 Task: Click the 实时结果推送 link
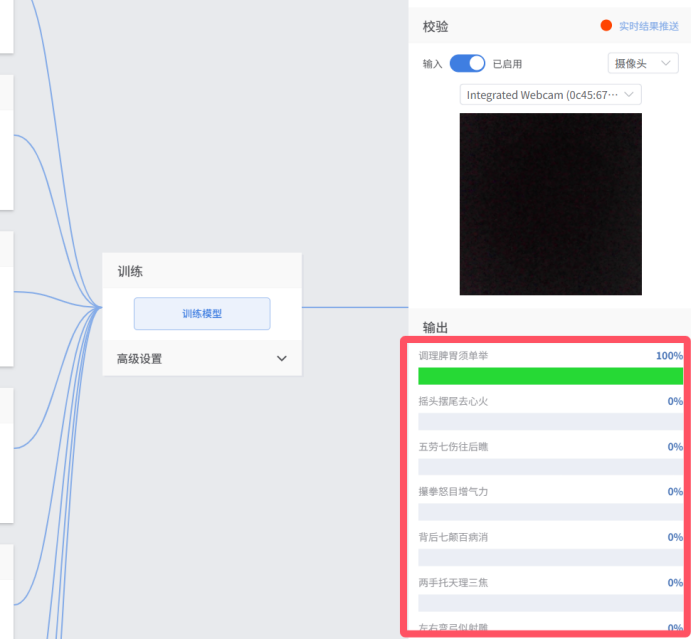(x=648, y=26)
